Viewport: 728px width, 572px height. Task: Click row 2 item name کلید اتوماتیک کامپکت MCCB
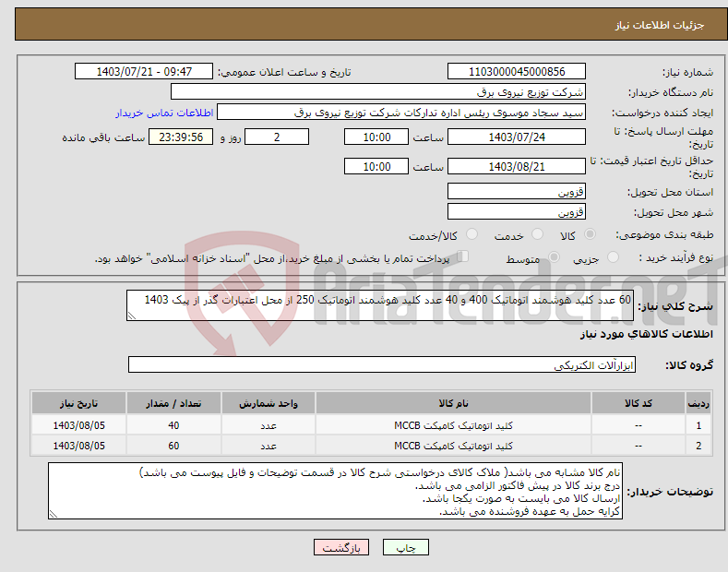tap(453, 446)
